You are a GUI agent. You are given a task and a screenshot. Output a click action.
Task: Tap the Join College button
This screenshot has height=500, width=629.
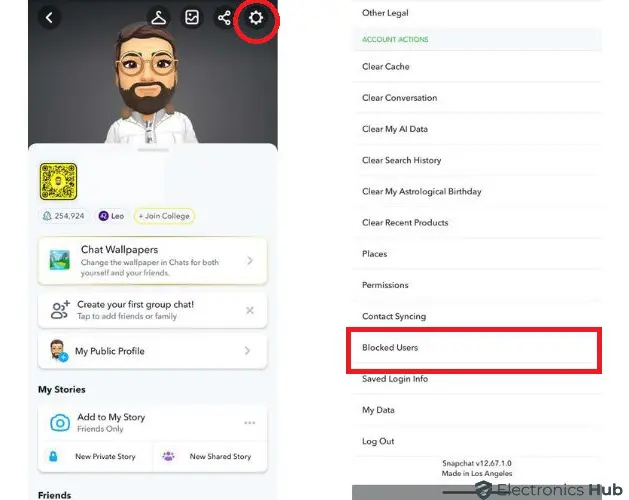coord(164,216)
